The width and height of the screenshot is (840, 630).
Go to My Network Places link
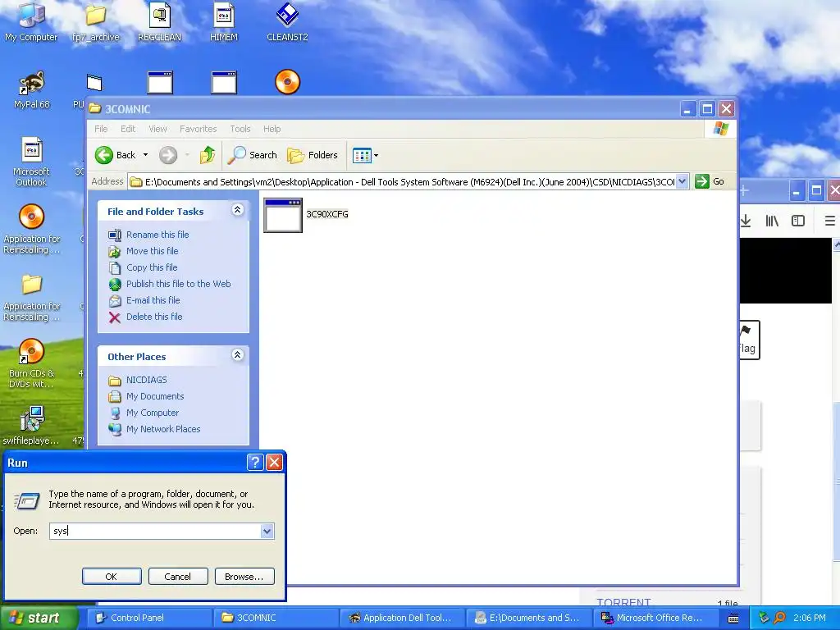coord(163,430)
